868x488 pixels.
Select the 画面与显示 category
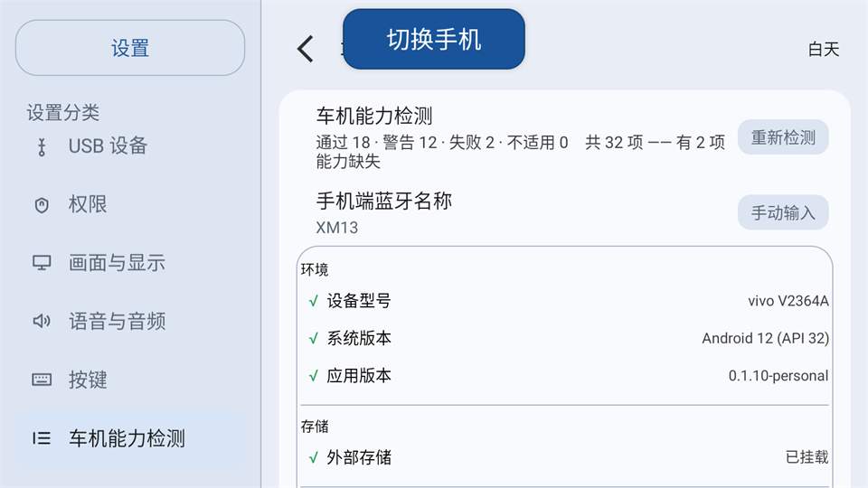[x=130, y=263]
